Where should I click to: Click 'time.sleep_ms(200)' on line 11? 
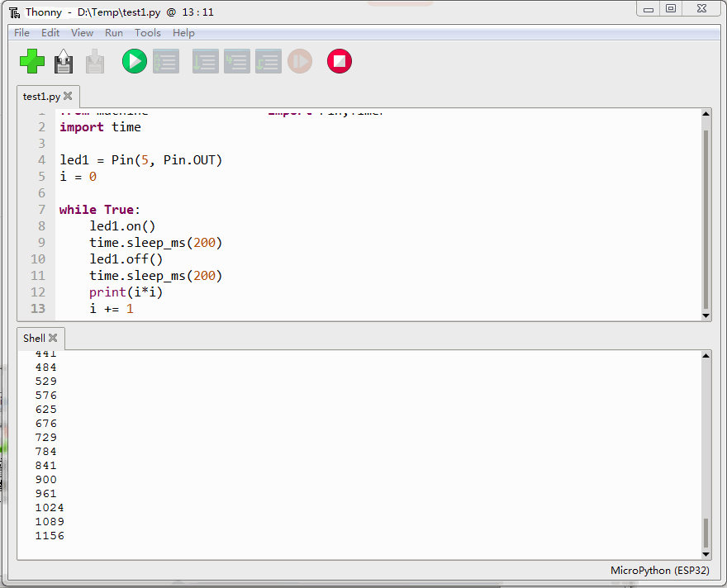156,276
